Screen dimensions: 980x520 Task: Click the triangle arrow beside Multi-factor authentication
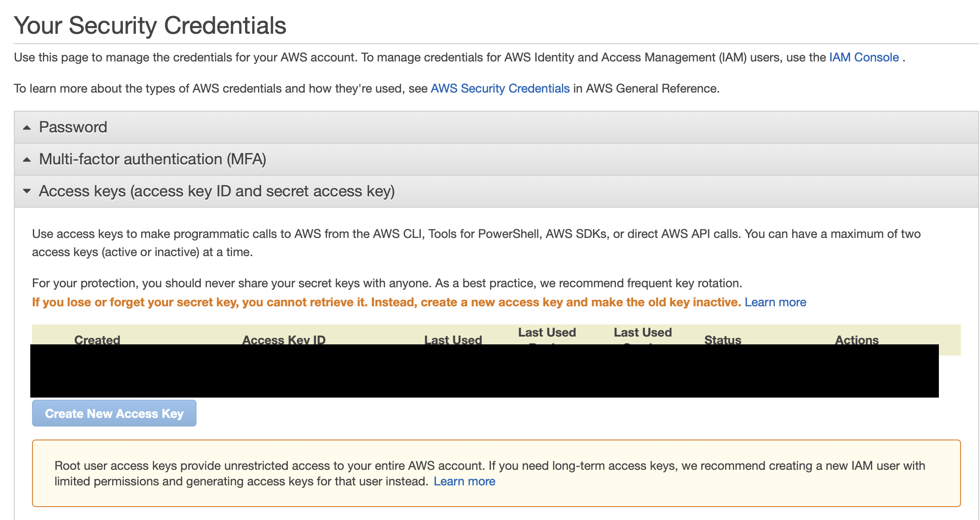click(27, 160)
